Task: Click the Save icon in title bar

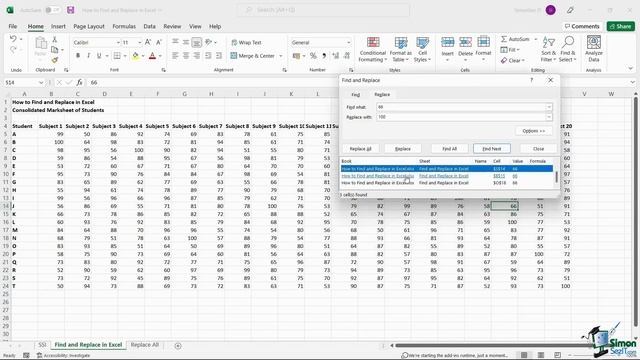Action: (71, 10)
